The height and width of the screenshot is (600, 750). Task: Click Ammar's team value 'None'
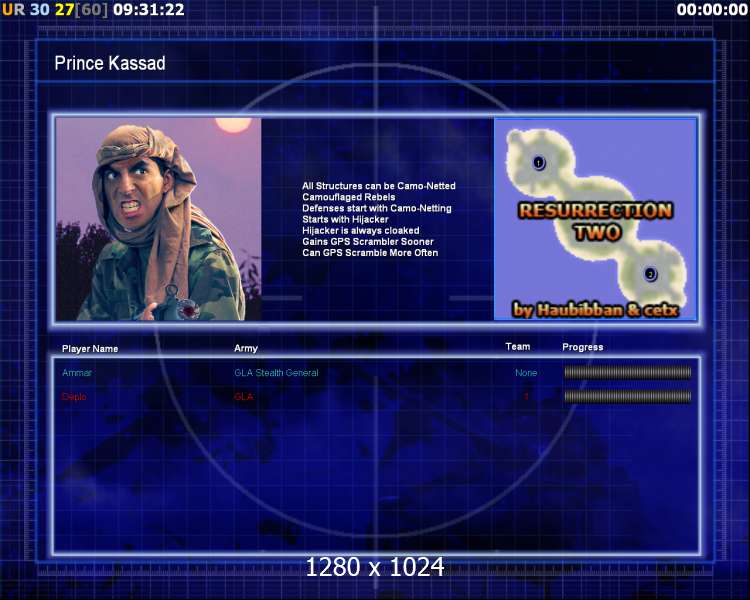pos(526,373)
